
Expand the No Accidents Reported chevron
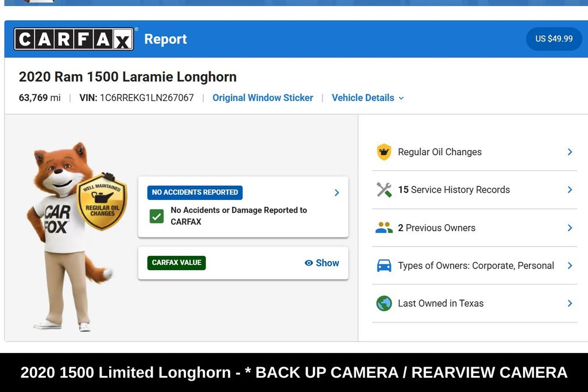point(336,193)
